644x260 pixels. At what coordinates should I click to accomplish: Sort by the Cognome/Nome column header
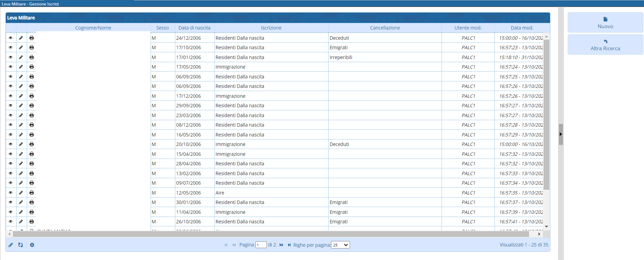pyautogui.click(x=93, y=28)
